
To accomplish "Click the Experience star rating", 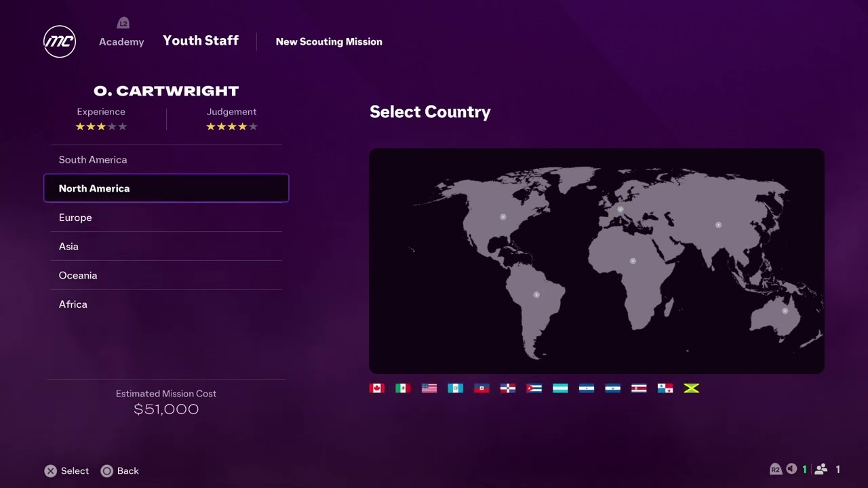I will (x=101, y=127).
